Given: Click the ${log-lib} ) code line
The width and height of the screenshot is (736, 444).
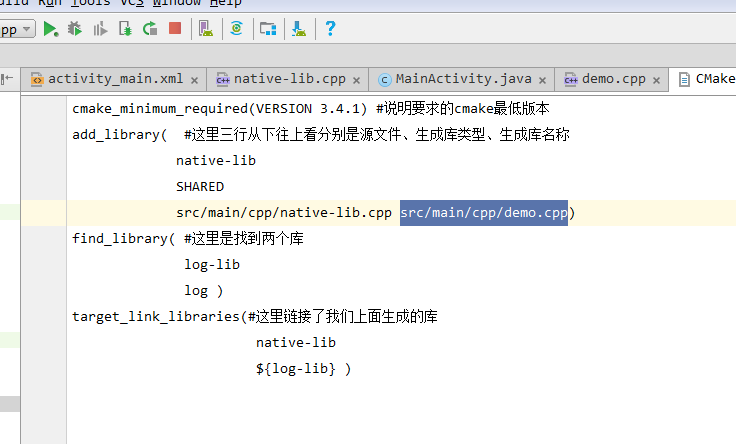Looking at the screenshot, I should 303,369.
